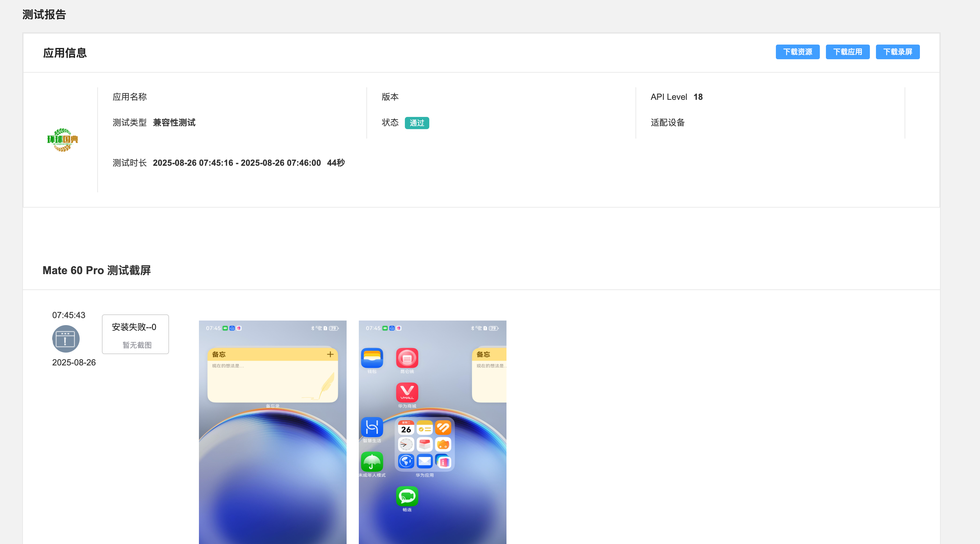Click the 应用信息 section heading
Screen dimensions: 980x544
[65, 53]
